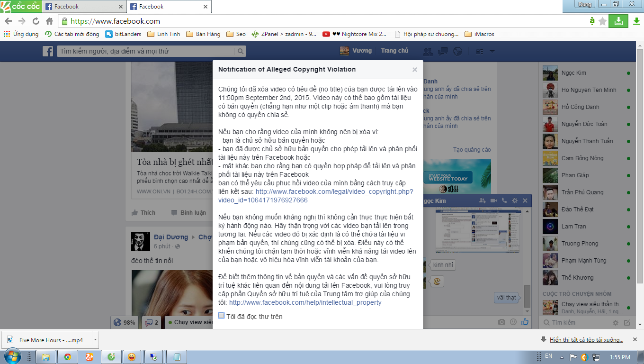Open 'Các tab mới đóng' bookmark
Image resolution: width=644 pixels, height=364 pixels.
pyautogui.click(x=72, y=34)
